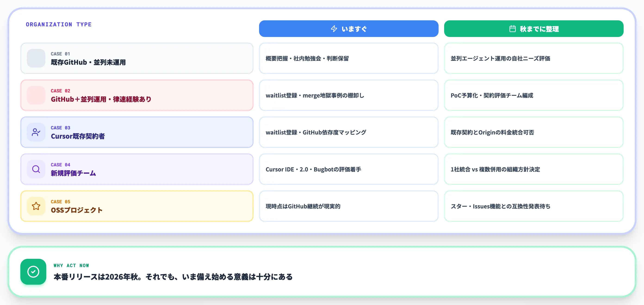Click the blank pink icon tile in CASE 02
Viewport: 644px width, 305px height.
36,95
